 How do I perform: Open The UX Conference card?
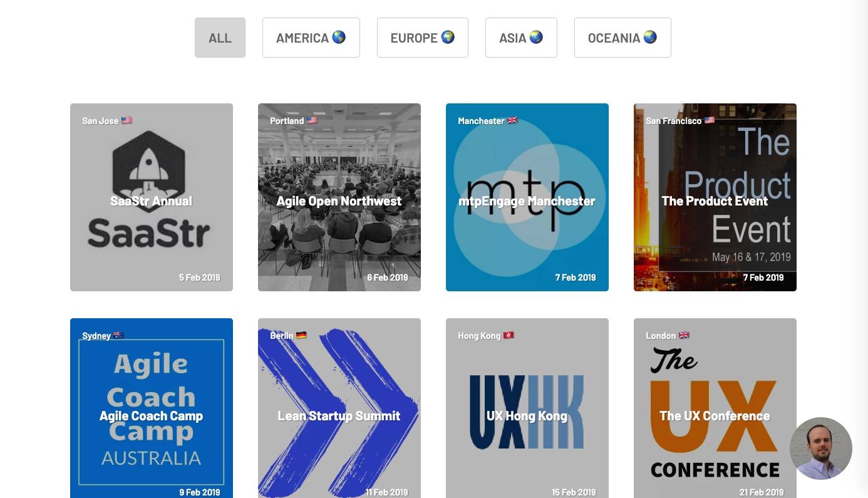click(715, 408)
